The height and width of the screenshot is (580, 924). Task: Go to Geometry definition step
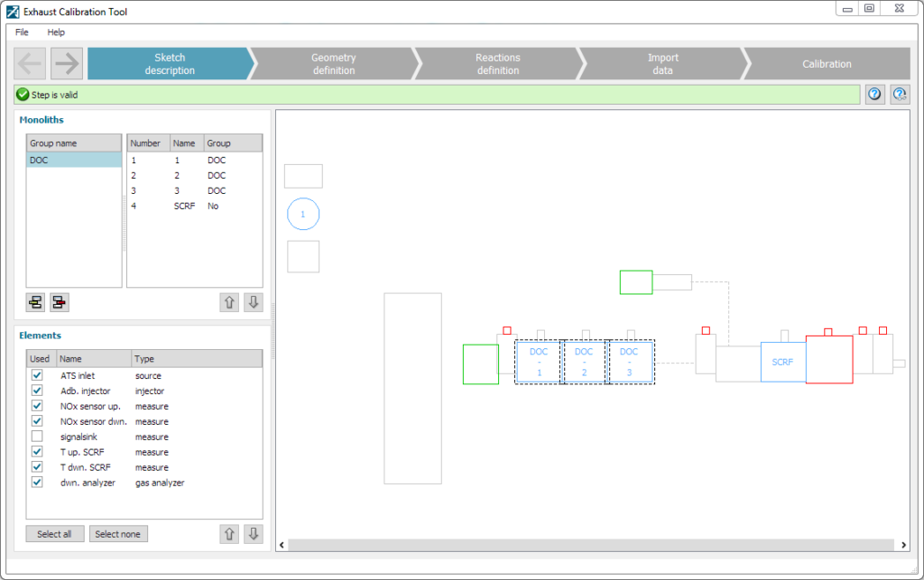tap(333, 64)
